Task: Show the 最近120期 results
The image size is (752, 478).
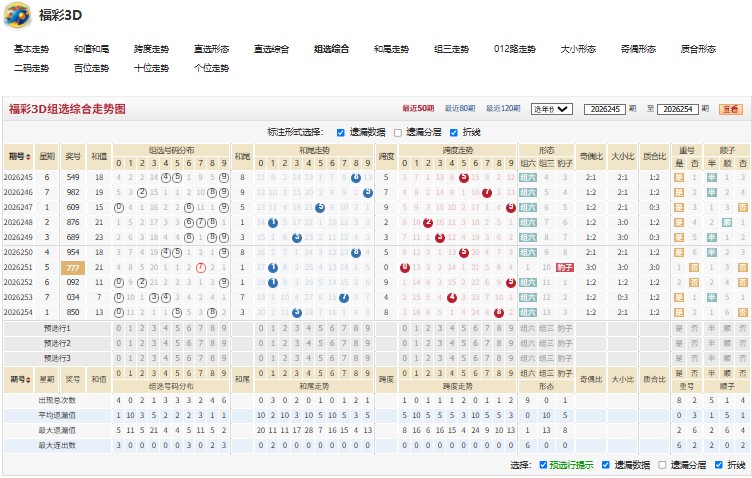Action: tap(503, 109)
